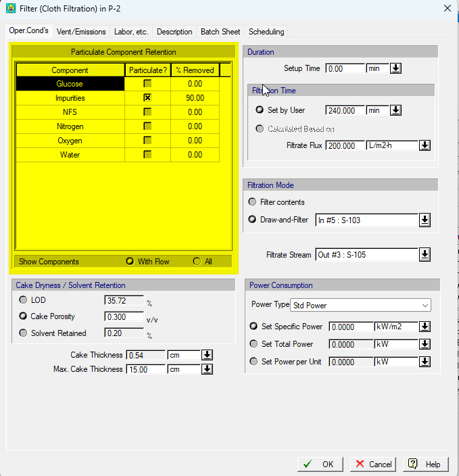Image resolution: width=459 pixels, height=476 pixels.
Task: Click the application icon in title bar
Action: 11,8
